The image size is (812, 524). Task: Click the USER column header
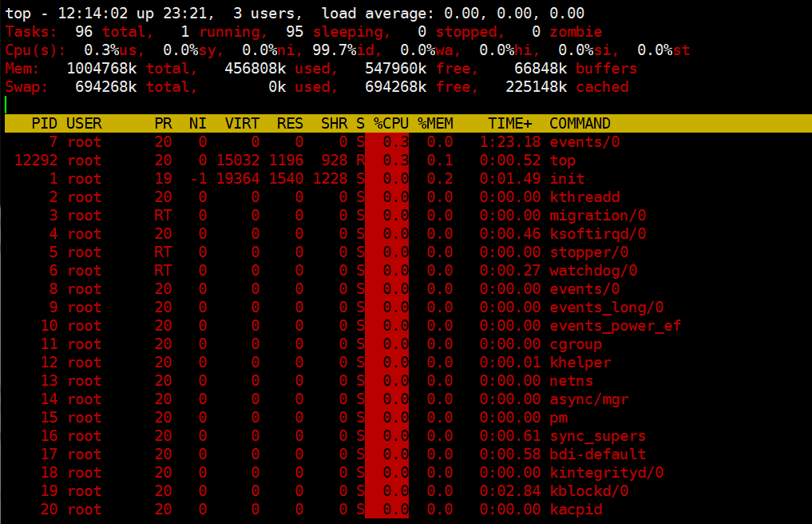point(84,123)
